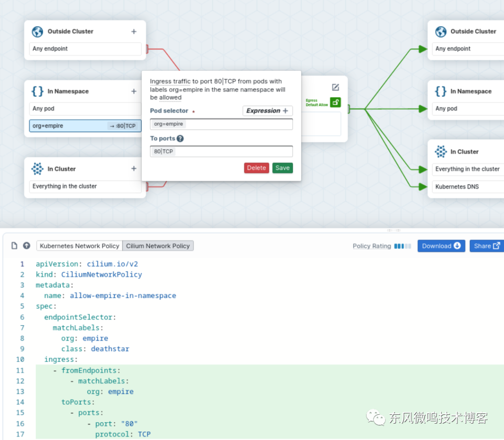Click the right In Cluster hexagon icon
This screenshot has height=440, width=504.
[x=441, y=151]
